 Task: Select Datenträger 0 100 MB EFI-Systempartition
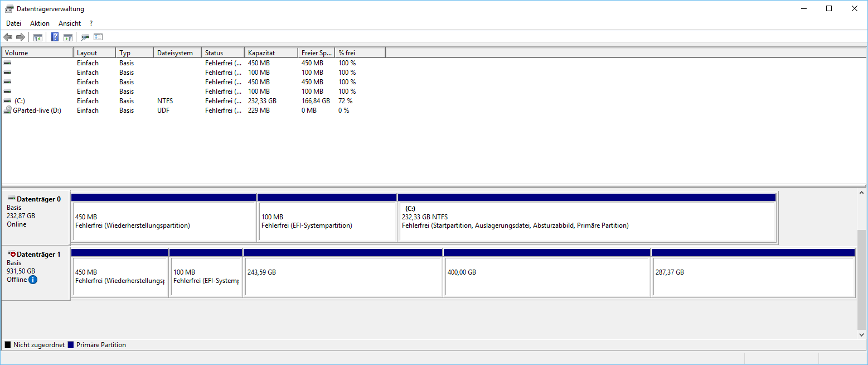[x=327, y=218]
